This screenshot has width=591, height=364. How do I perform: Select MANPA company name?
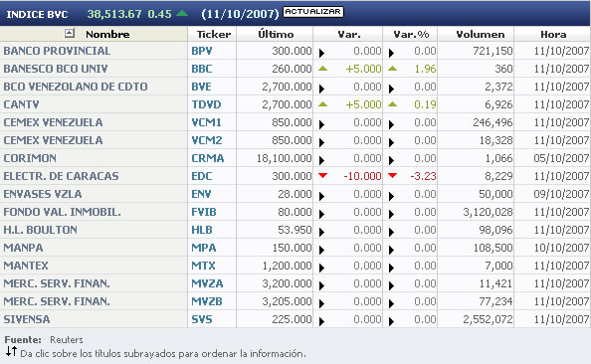coord(23,248)
